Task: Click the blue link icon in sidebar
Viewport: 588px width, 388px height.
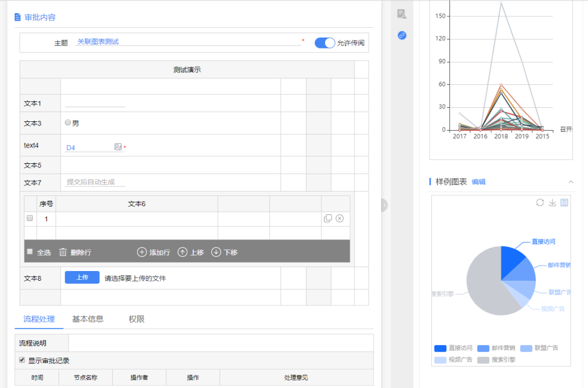Action: point(402,35)
